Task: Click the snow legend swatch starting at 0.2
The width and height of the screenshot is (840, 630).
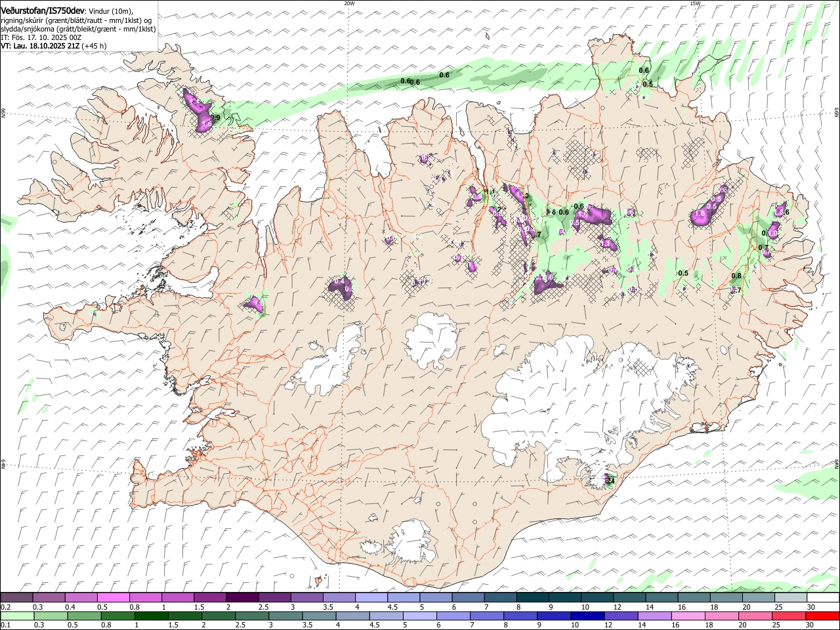Action: point(16,598)
